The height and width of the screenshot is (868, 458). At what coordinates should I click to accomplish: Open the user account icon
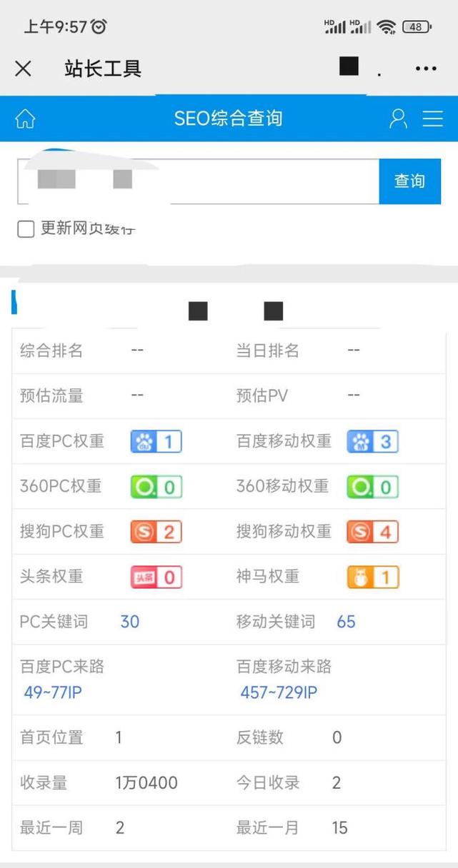pyautogui.click(x=398, y=118)
